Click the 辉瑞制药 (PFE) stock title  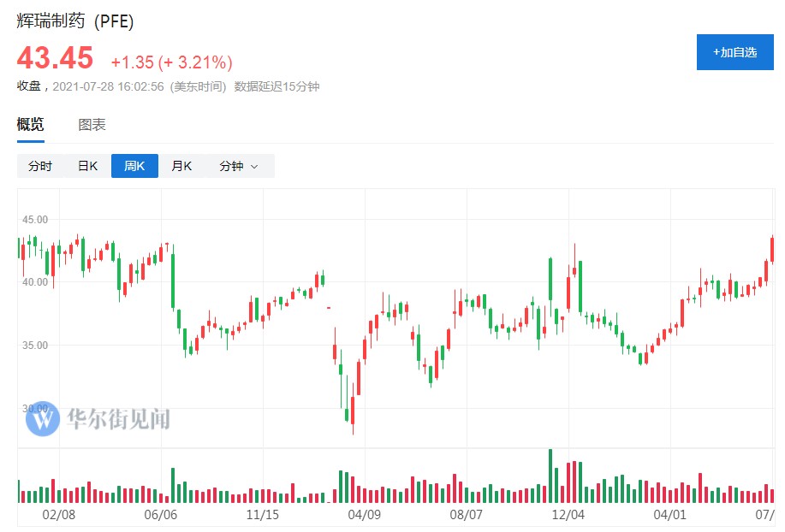(x=75, y=21)
